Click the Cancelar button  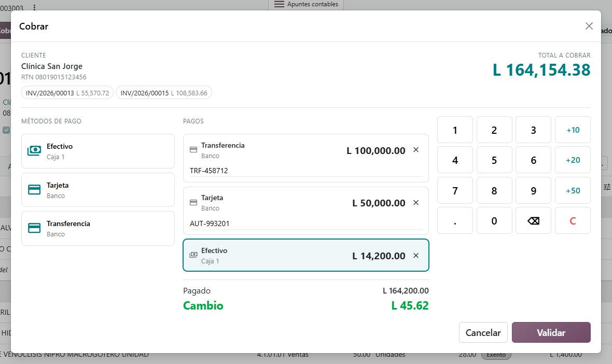(x=483, y=332)
